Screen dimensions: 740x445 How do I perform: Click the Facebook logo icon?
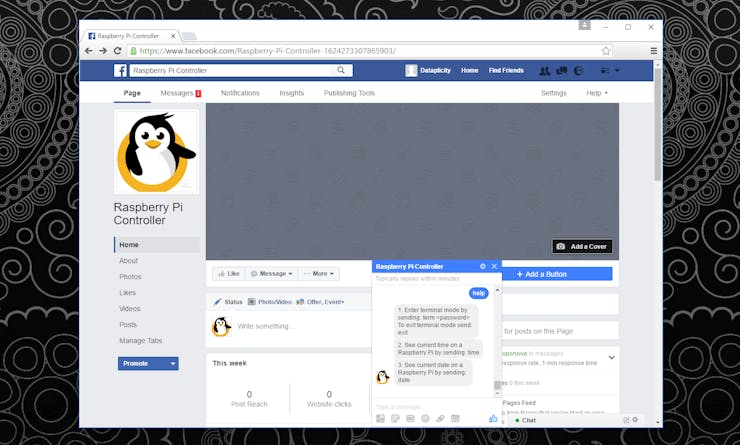click(x=120, y=70)
